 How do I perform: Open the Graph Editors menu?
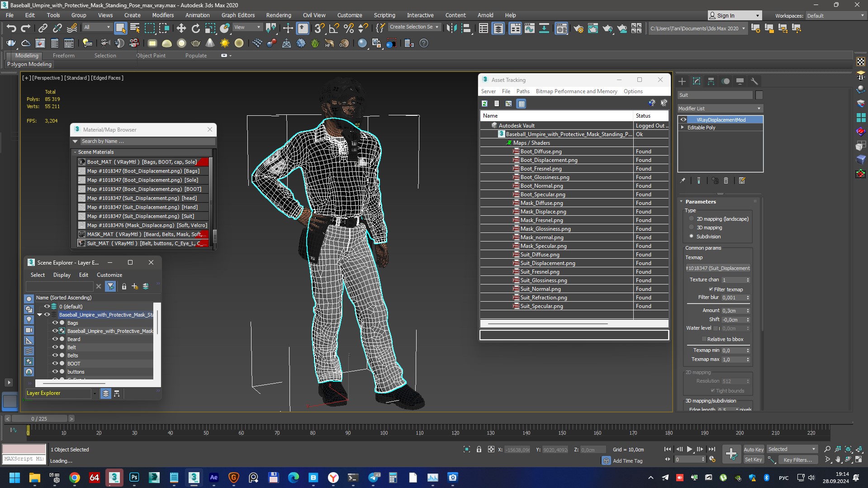coord(238,15)
